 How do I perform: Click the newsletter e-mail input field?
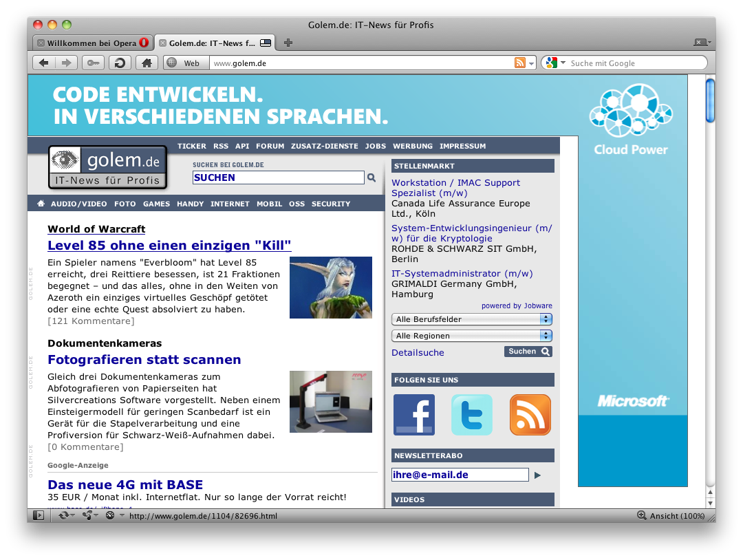tap(460, 475)
